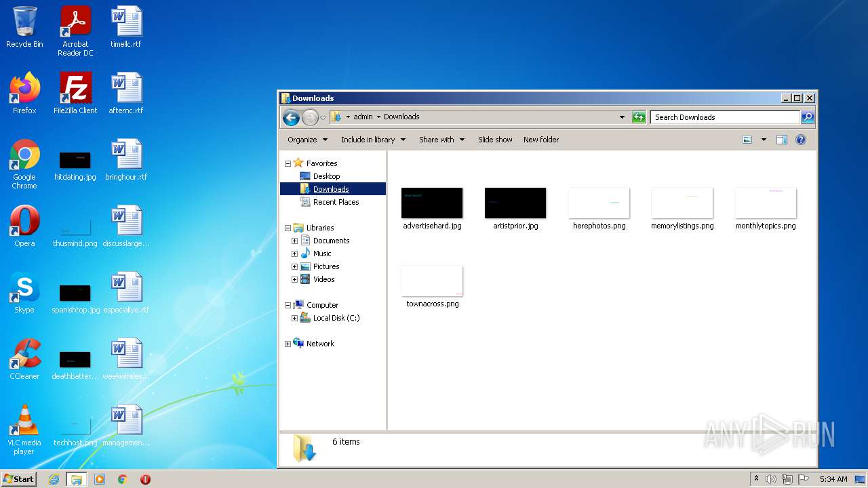
Task: Expand the Pictures library node
Action: [x=294, y=266]
